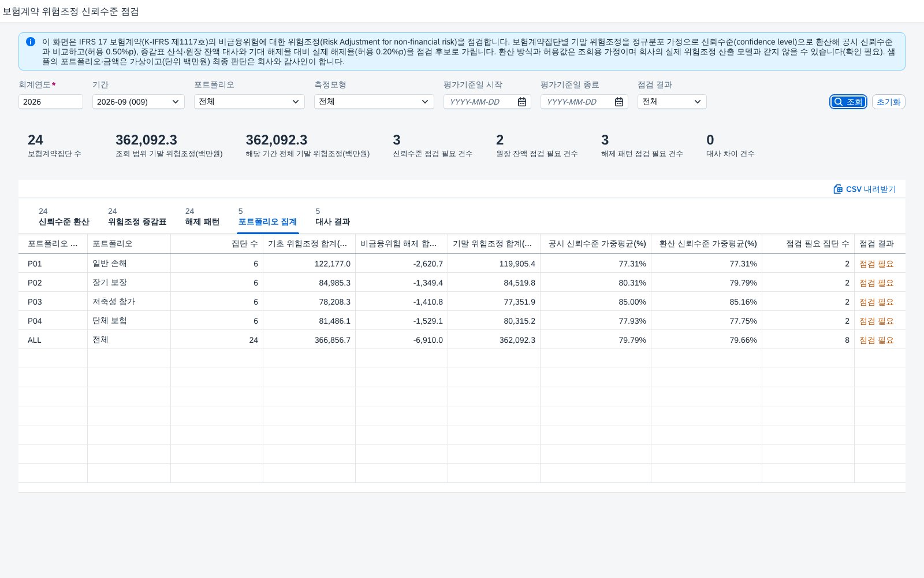Open the 대사 결과 tab
The height and width of the screenshot is (578, 924).
pos(332,217)
